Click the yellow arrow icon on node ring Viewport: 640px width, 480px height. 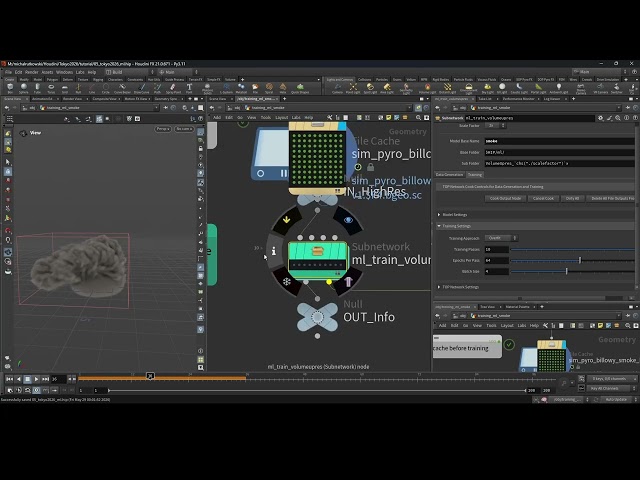point(287,220)
